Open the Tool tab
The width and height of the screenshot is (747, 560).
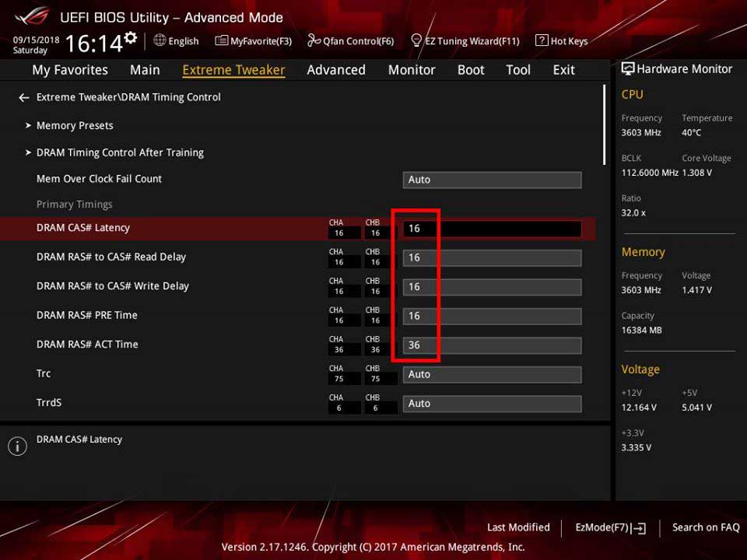(518, 70)
